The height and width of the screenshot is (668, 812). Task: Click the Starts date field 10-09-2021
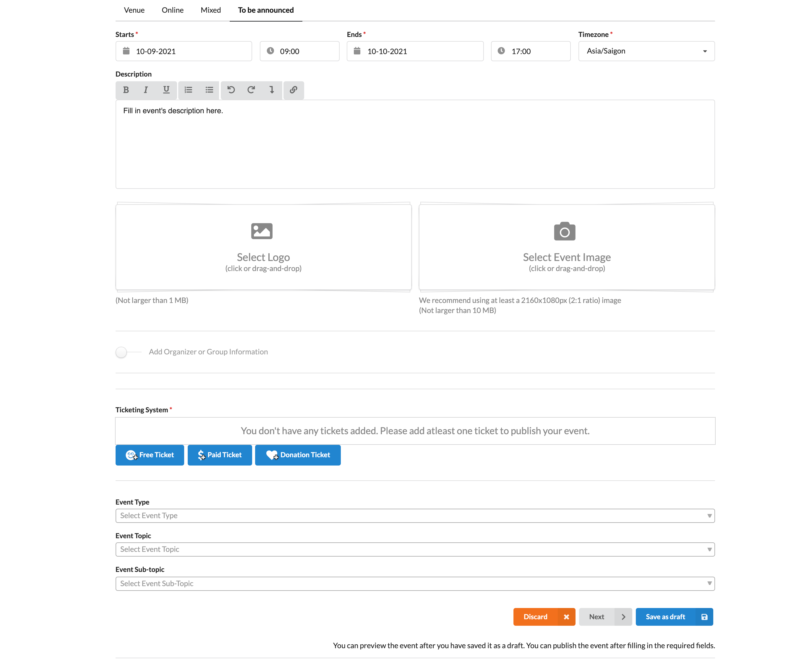click(184, 51)
